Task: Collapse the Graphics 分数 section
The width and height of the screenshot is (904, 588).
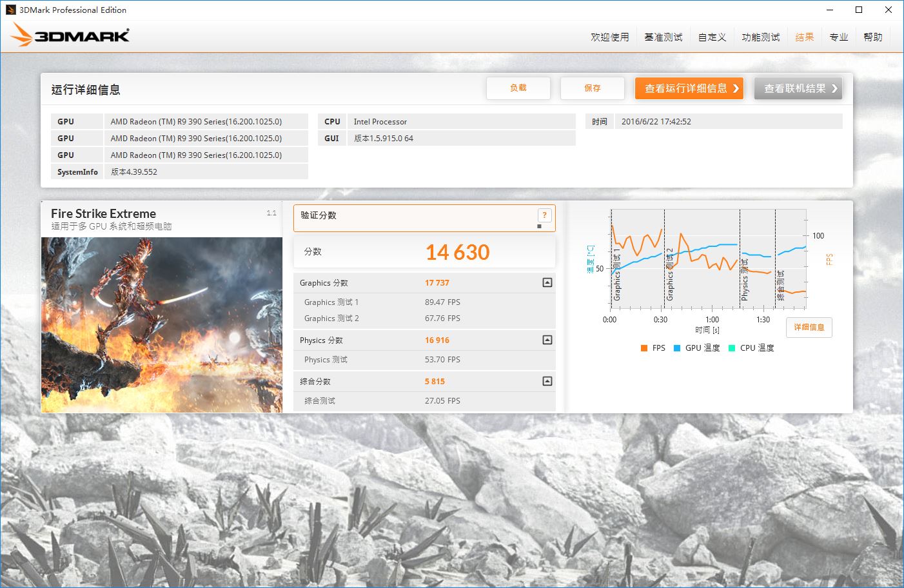Action: coord(547,282)
